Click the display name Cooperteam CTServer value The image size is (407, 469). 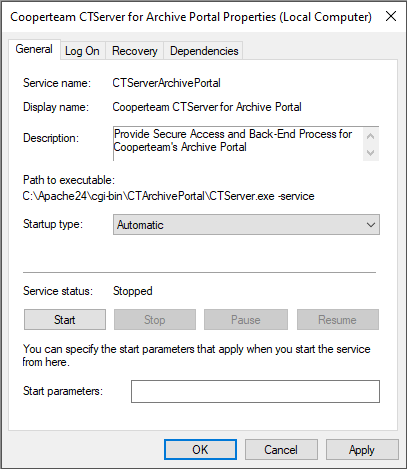(207, 107)
